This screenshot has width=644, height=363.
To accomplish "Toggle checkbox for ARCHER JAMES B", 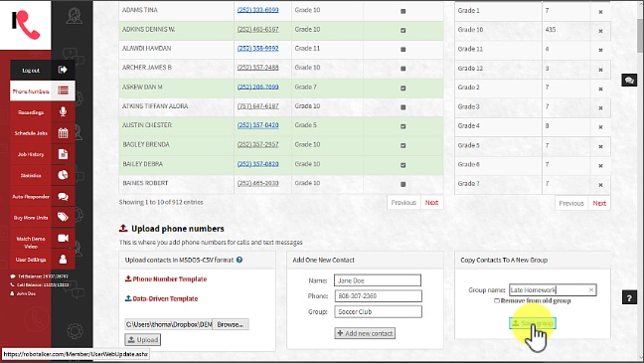I will click(x=402, y=69).
